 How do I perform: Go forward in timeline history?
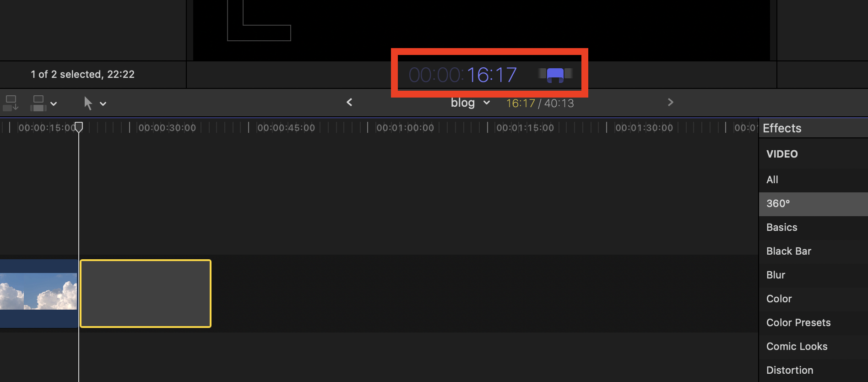[x=670, y=102]
